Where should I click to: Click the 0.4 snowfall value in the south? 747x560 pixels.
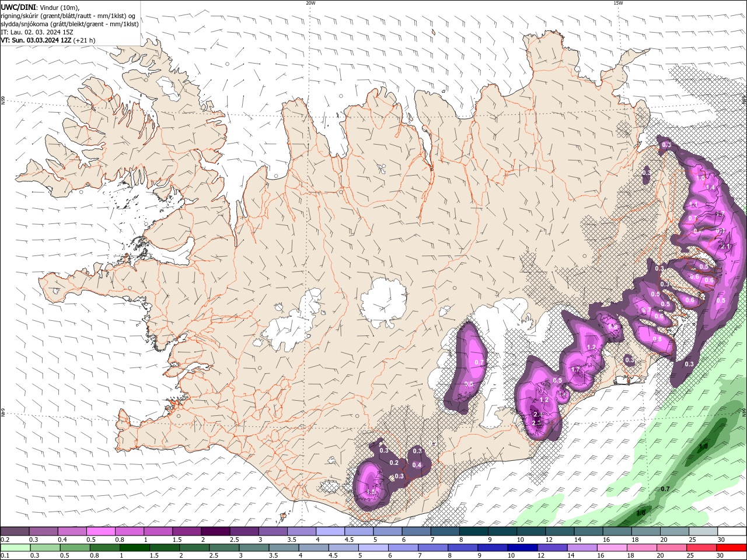coord(417,465)
